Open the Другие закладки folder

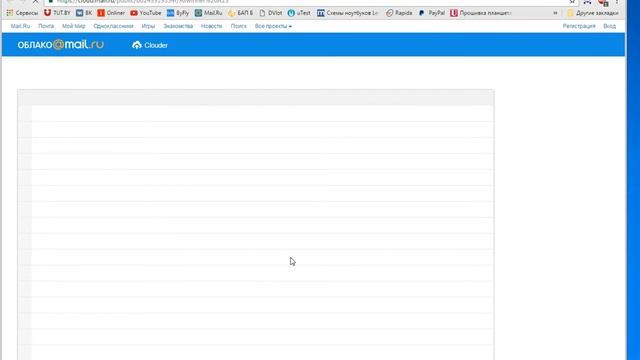(593, 13)
